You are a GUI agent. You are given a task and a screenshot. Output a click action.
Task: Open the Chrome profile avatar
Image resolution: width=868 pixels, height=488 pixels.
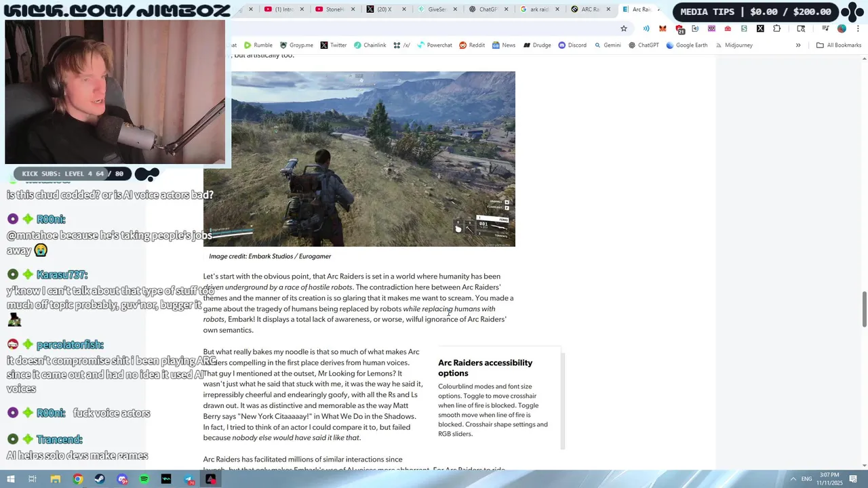coord(842,28)
